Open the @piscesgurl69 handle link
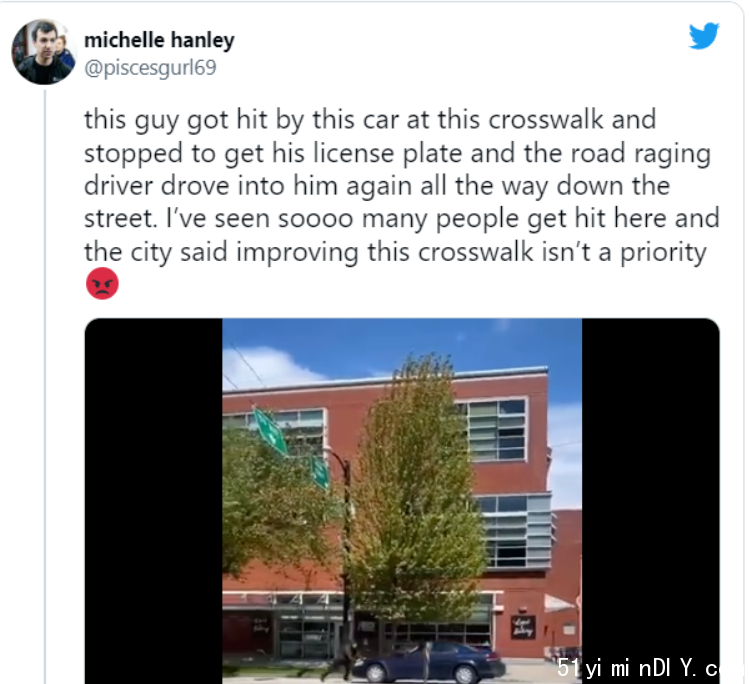This screenshot has height=684, width=749. click(150, 67)
